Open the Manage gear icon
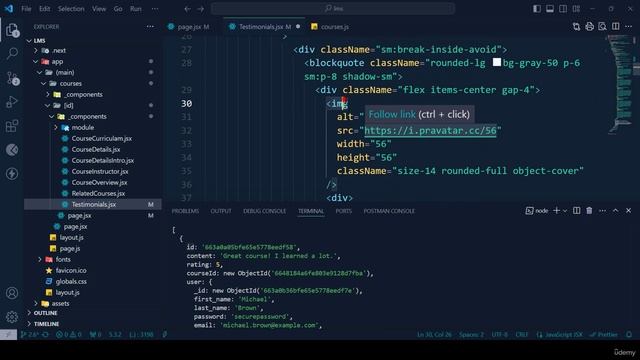Screen dimensions: 640x360 tap(12, 316)
